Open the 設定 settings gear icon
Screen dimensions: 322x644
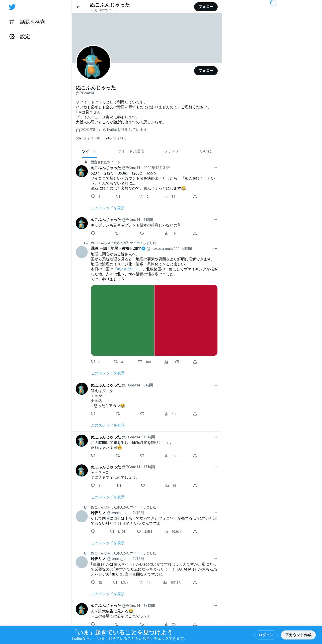tap(12, 37)
